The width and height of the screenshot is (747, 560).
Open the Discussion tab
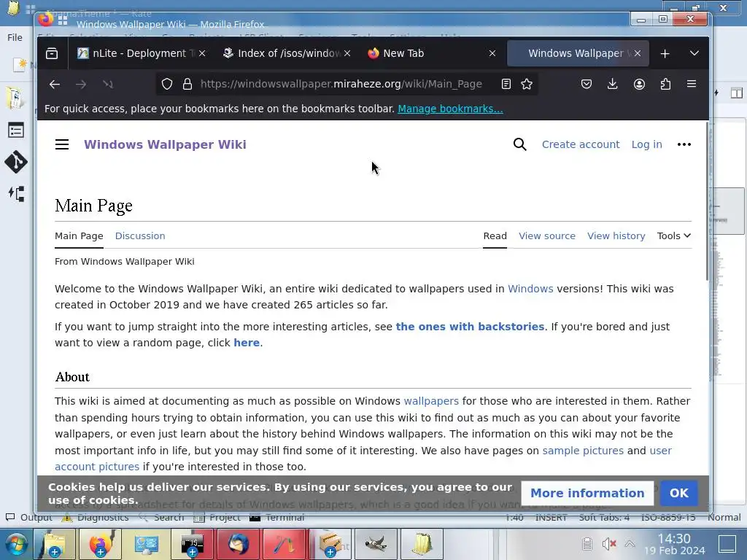coord(140,236)
